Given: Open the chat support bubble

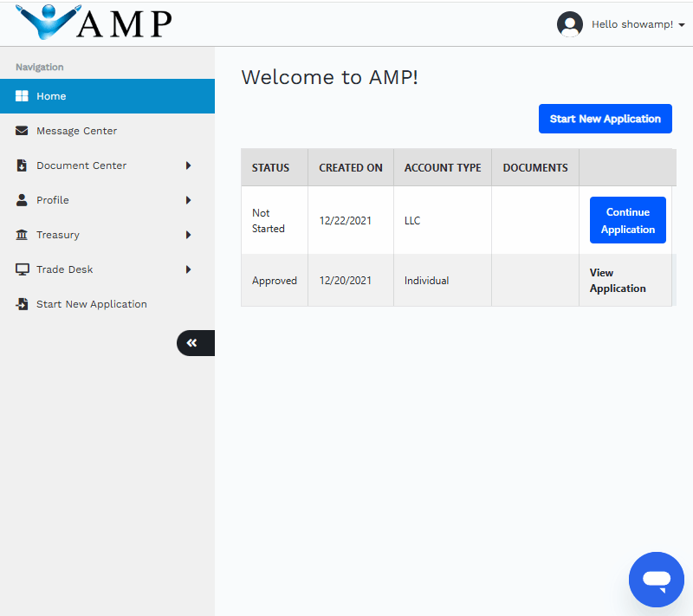Looking at the screenshot, I should tap(657, 580).
